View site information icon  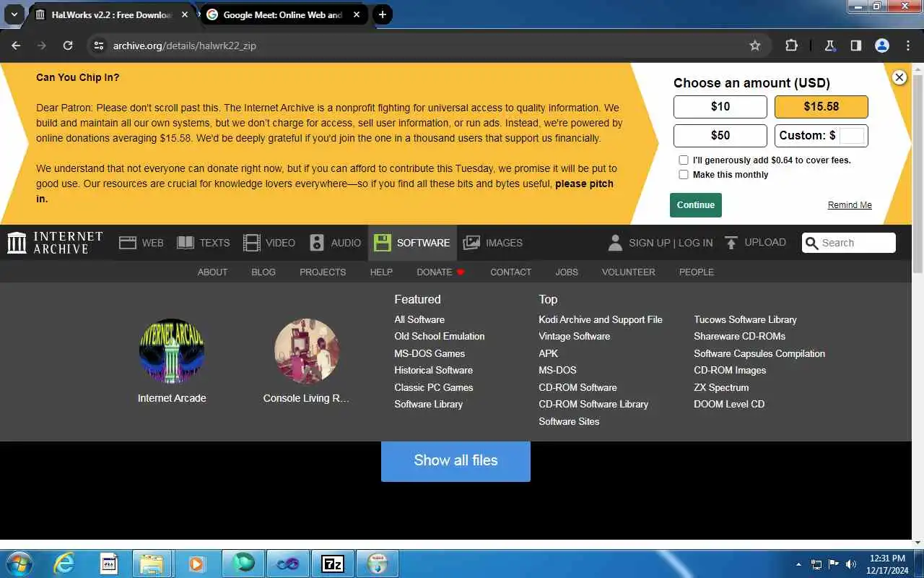(x=99, y=46)
